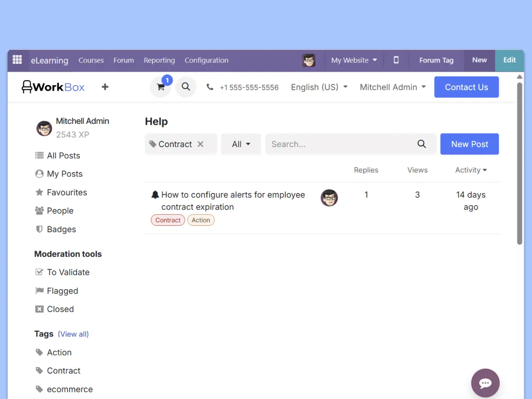Expand the Mitchell Admin user menu

(393, 87)
